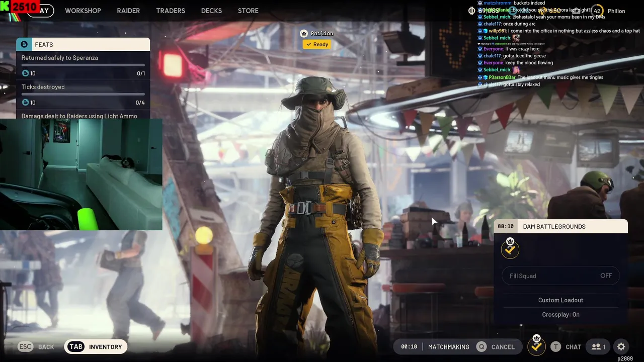
Task: Select the ready checkmark avatar beside CHAT
Action: tap(536, 345)
